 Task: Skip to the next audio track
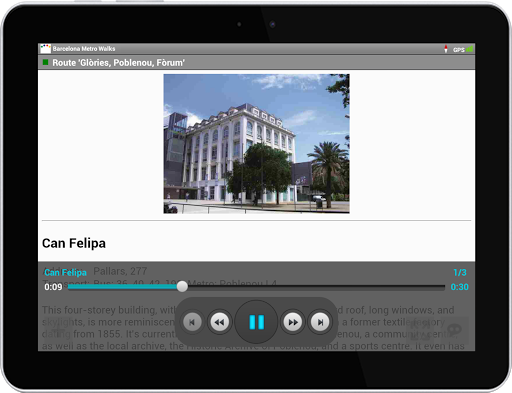[320, 322]
